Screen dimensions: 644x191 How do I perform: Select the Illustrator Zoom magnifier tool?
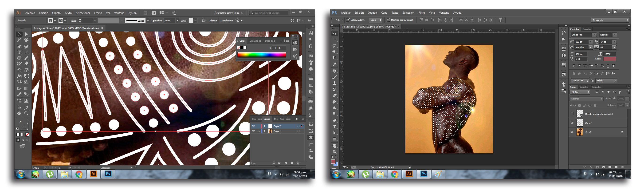[26, 113]
